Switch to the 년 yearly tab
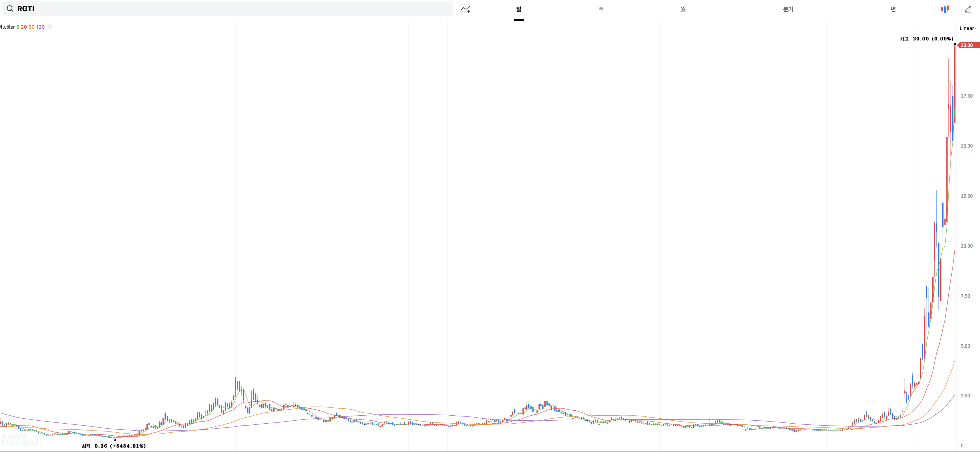The width and height of the screenshot is (980, 452). coord(893,9)
